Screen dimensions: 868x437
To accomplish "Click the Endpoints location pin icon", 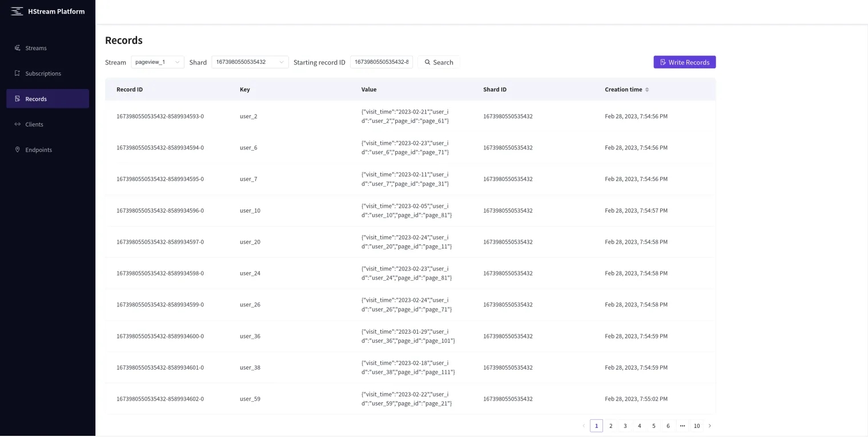I will pyautogui.click(x=18, y=149).
